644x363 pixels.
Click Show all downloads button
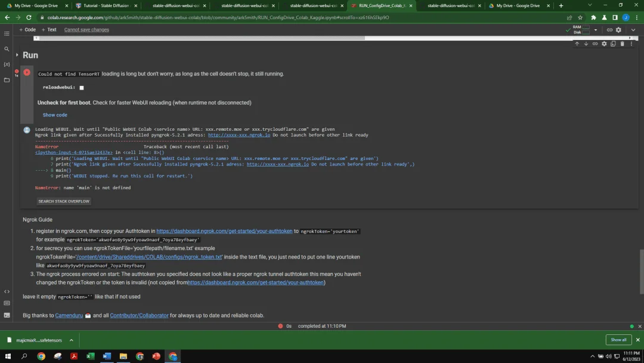(618, 340)
